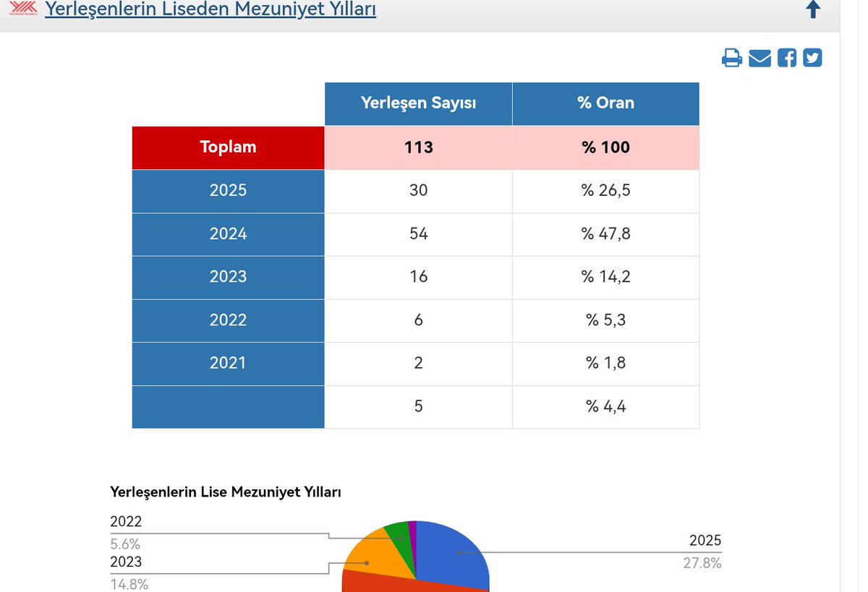The image size is (868, 592).
Task: Click the count '5' in the last row
Action: coord(419,406)
